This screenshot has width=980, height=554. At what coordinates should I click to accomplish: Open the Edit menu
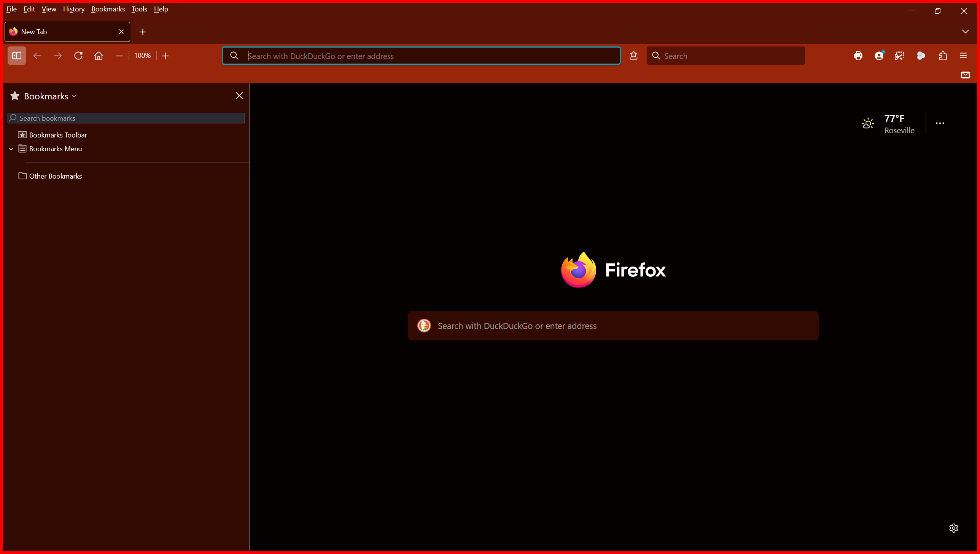click(x=29, y=9)
